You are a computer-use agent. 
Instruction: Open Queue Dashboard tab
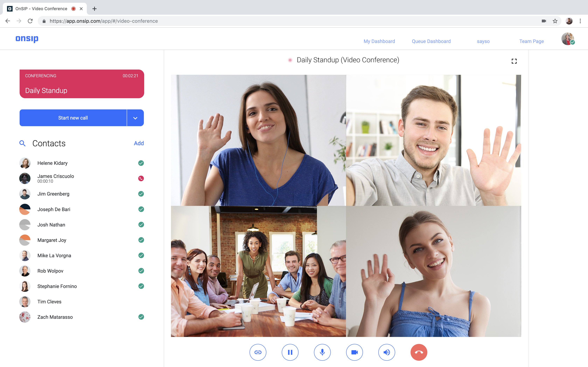[431, 41]
